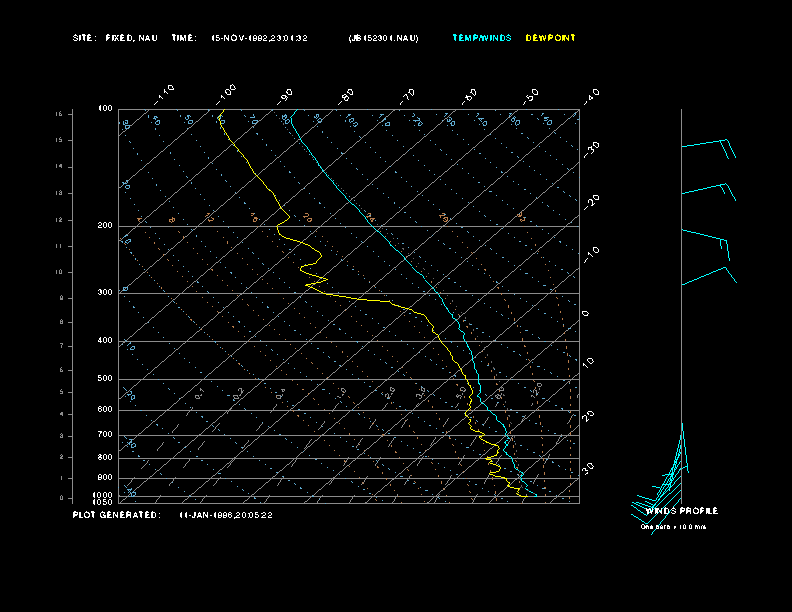Click the 'One barb = 10.0 m/s' scale text

tap(673, 526)
